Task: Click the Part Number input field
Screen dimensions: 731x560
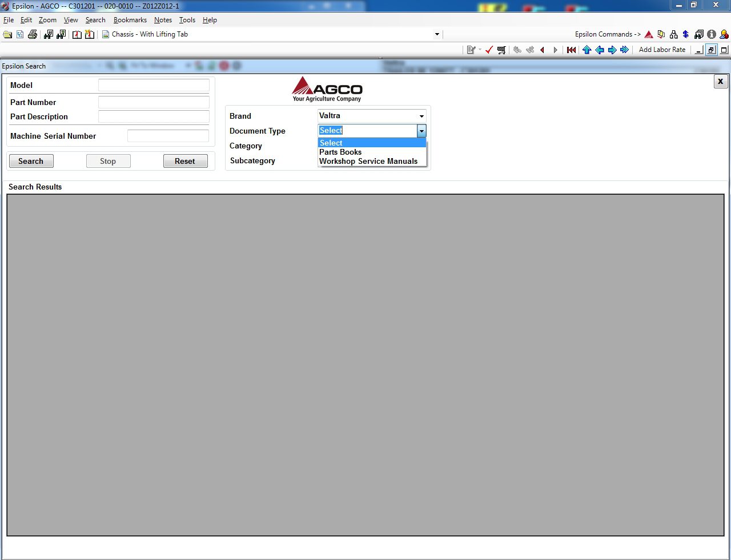Action: pyautogui.click(x=154, y=102)
